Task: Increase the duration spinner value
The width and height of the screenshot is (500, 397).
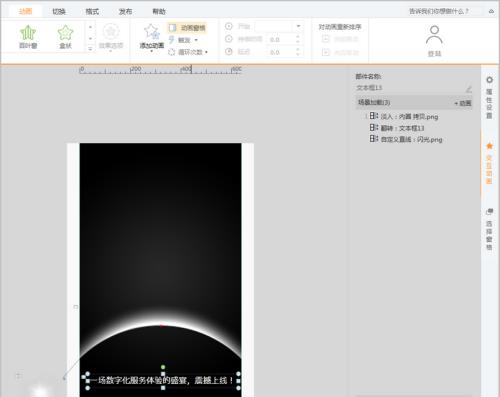Action: coord(298,37)
